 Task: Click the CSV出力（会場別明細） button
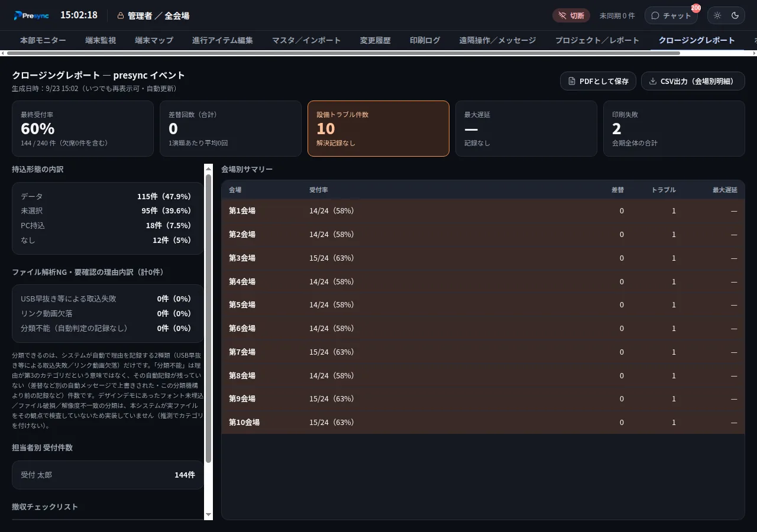pyautogui.click(x=693, y=81)
